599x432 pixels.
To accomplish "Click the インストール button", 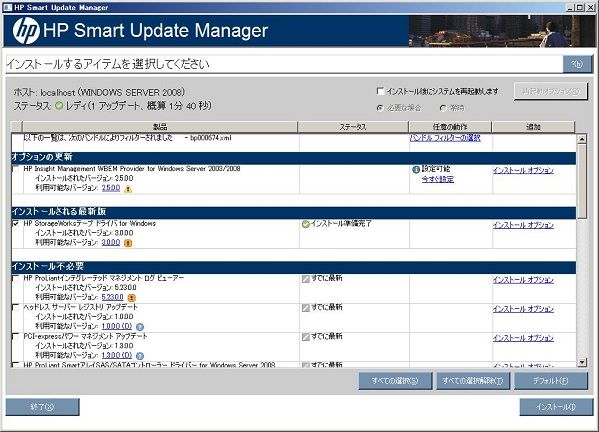I will [556, 407].
